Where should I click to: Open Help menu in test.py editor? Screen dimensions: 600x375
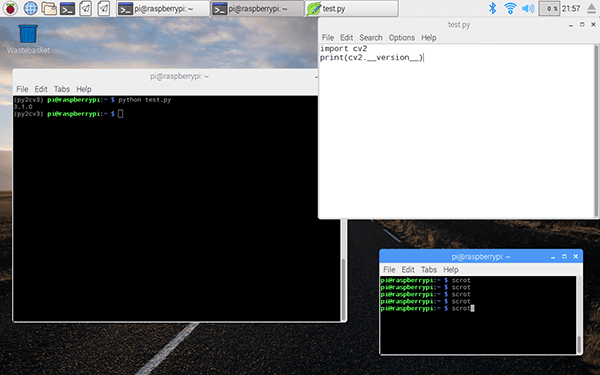[x=429, y=38]
